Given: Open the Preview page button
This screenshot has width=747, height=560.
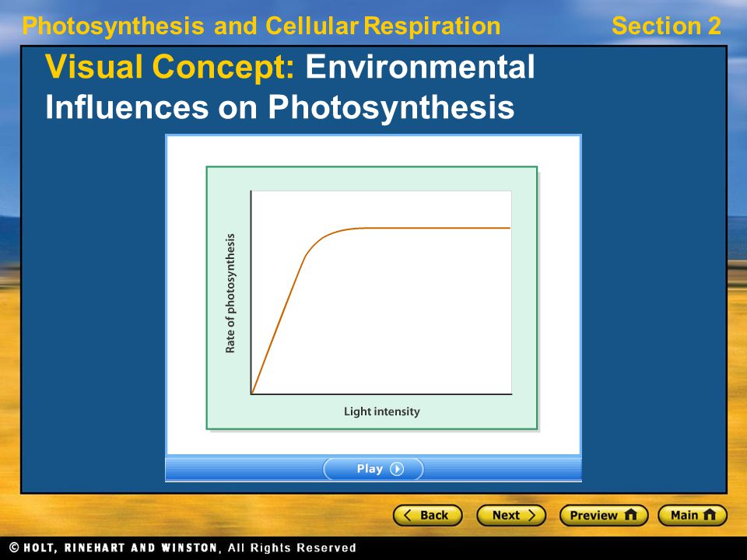Looking at the screenshot, I should pos(604,515).
